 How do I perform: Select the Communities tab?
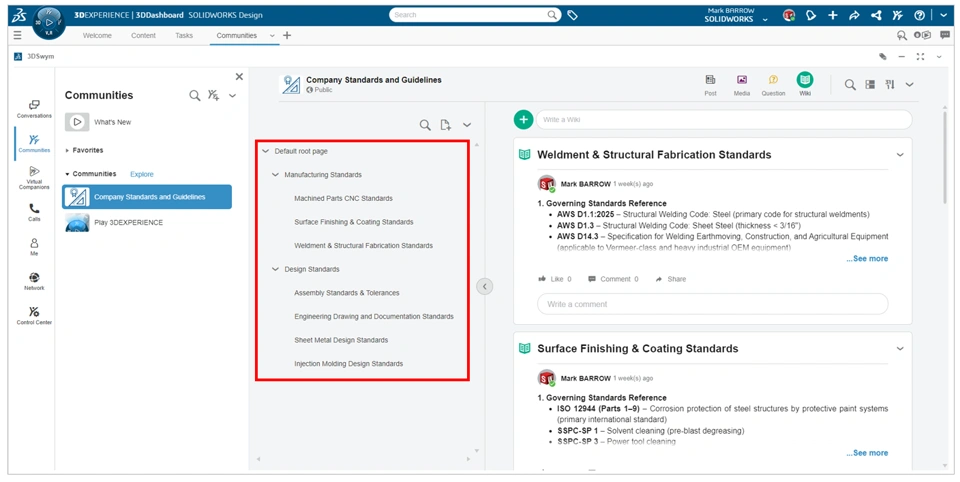(x=236, y=36)
